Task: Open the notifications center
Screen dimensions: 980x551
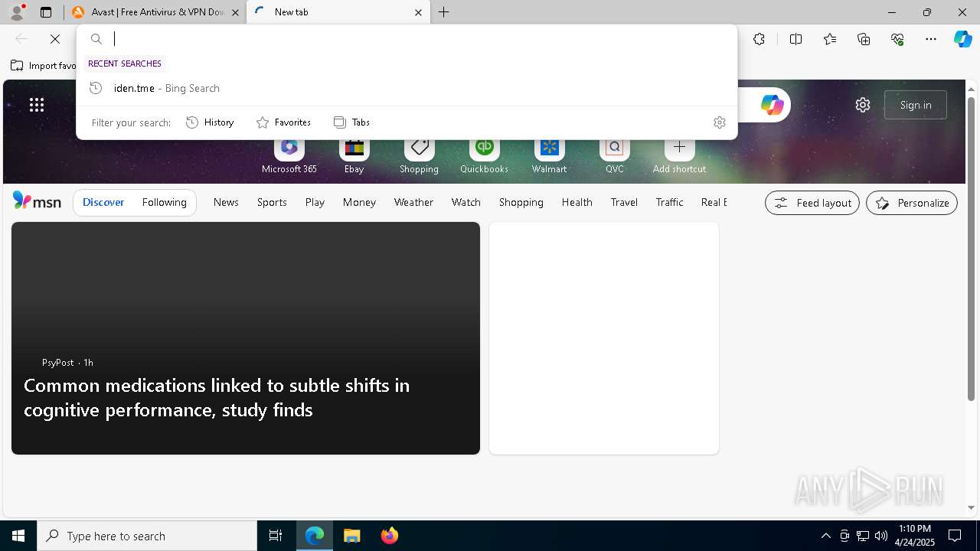Action: tap(955, 536)
